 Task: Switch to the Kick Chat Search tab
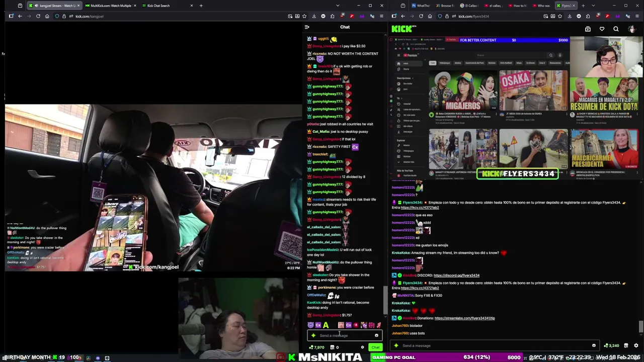point(166,6)
